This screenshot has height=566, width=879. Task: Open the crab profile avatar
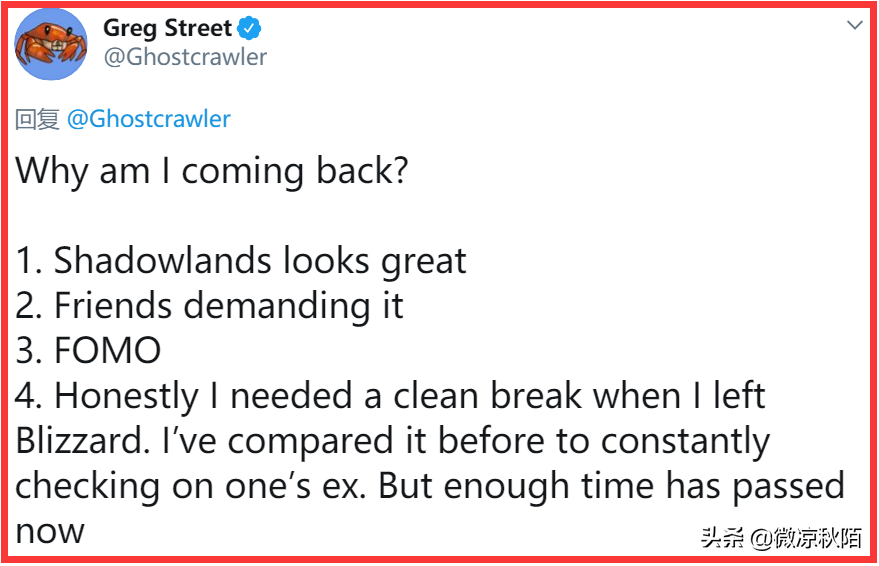click(x=50, y=44)
